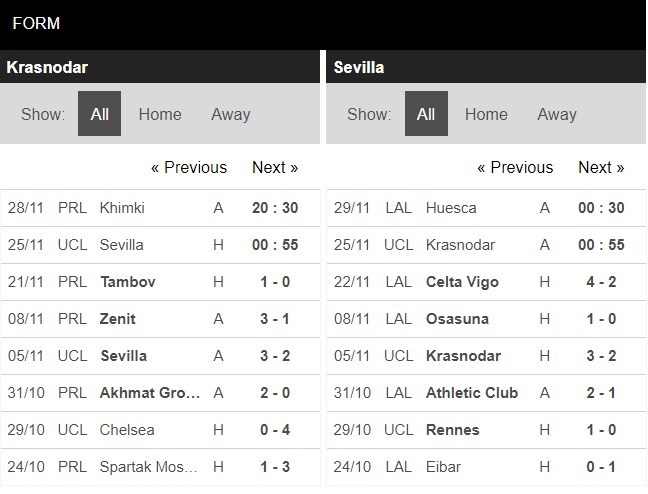Show Krasnodar Away matches only
Viewport: 648px width, 494px height.
click(x=230, y=114)
